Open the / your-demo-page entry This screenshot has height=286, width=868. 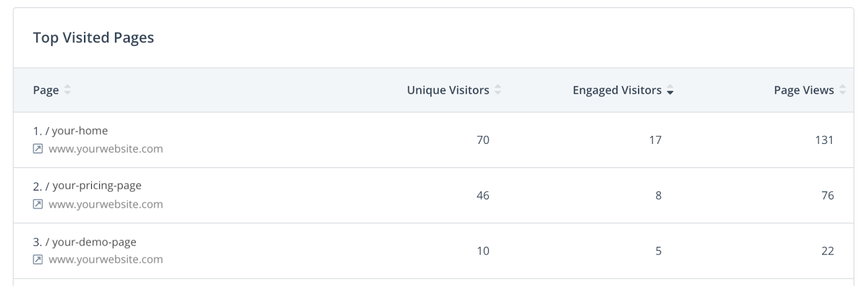click(x=93, y=242)
